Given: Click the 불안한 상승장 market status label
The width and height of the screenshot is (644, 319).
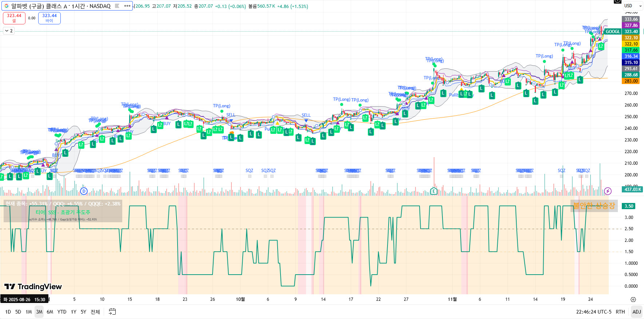Looking at the screenshot, I should point(594,206).
